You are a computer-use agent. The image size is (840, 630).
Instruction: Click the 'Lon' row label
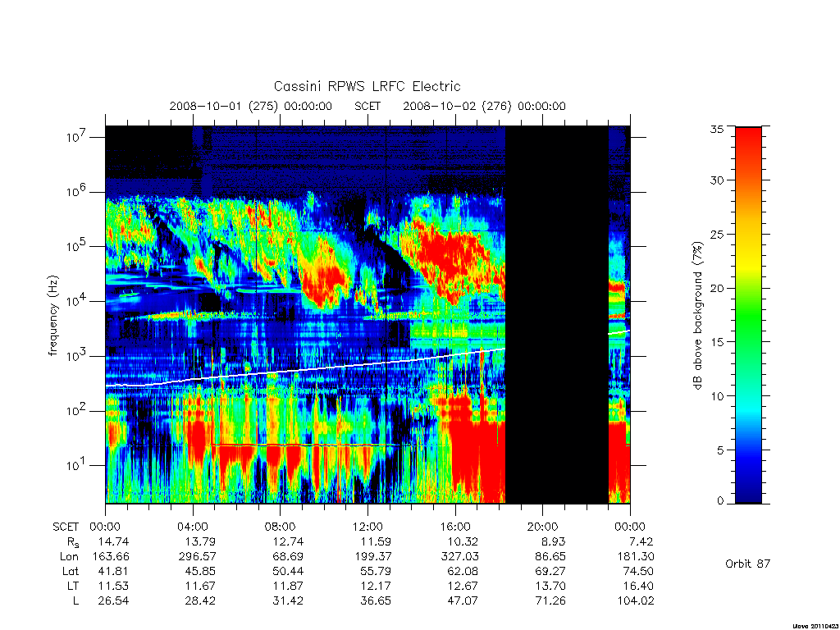click(x=70, y=557)
